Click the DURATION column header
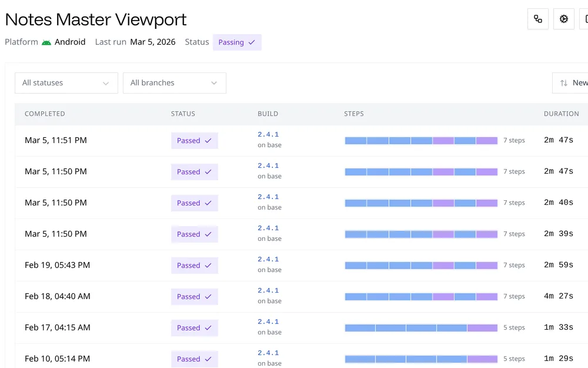Viewport: 588px width, 368px height. click(562, 114)
